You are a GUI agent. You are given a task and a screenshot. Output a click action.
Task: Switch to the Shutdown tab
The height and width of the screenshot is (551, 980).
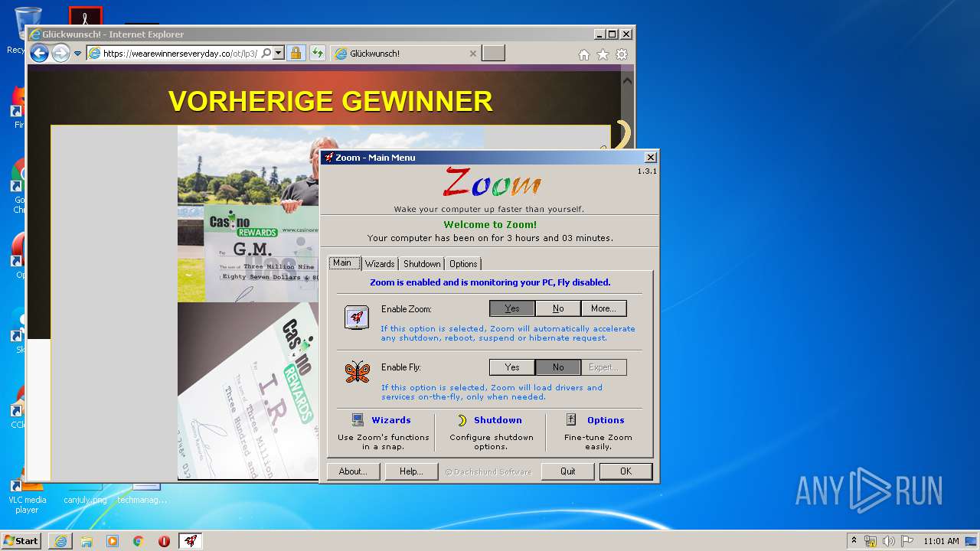tap(422, 264)
